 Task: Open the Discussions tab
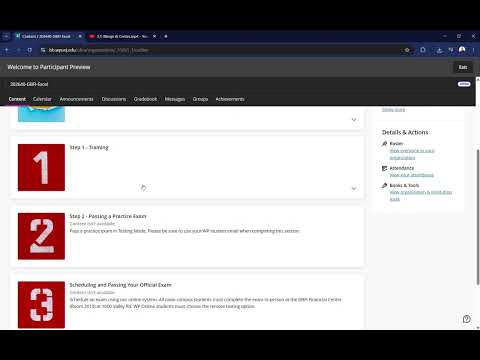(114, 99)
